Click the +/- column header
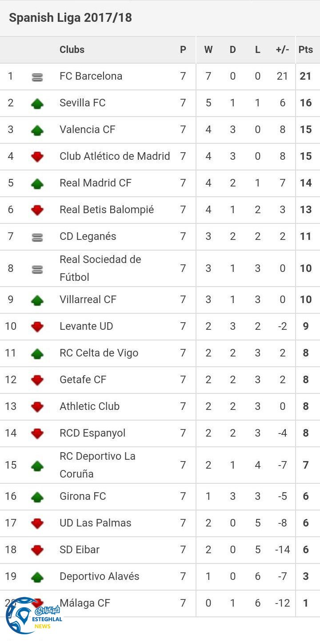The image size is (320, 644). 282,49
